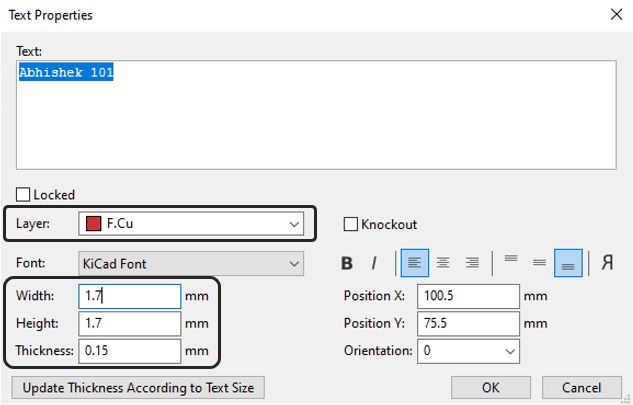Open the Layer dropdown showing F.Cu
The image size is (633, 405).
(190, 224)
